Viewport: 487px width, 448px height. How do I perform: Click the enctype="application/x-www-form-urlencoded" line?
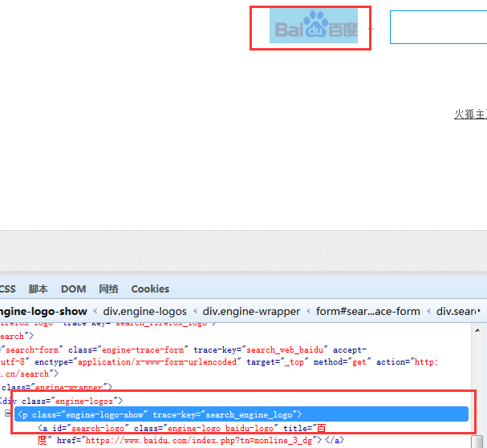coord(219,362)
